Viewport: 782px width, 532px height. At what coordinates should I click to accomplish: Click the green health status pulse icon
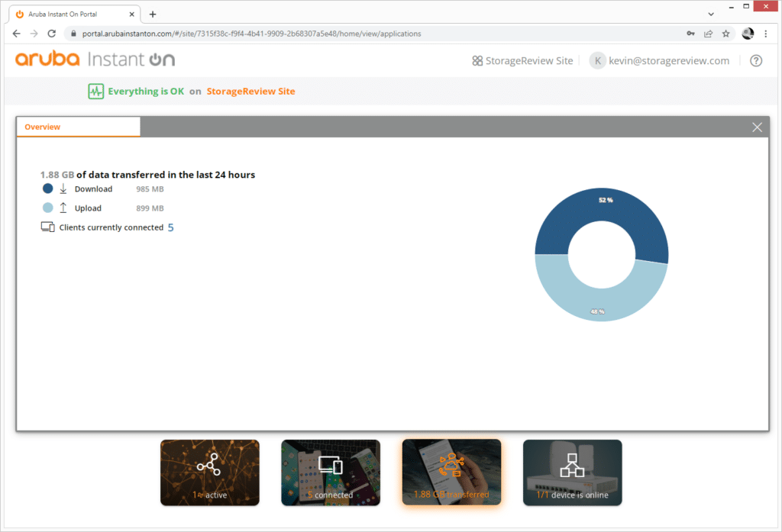pos(95,92)
